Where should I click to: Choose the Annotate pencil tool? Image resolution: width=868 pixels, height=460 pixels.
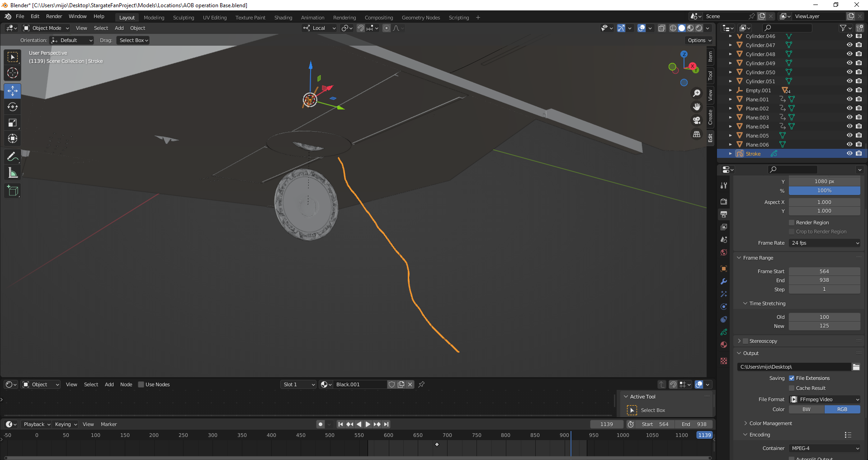[x=13, y=157]
